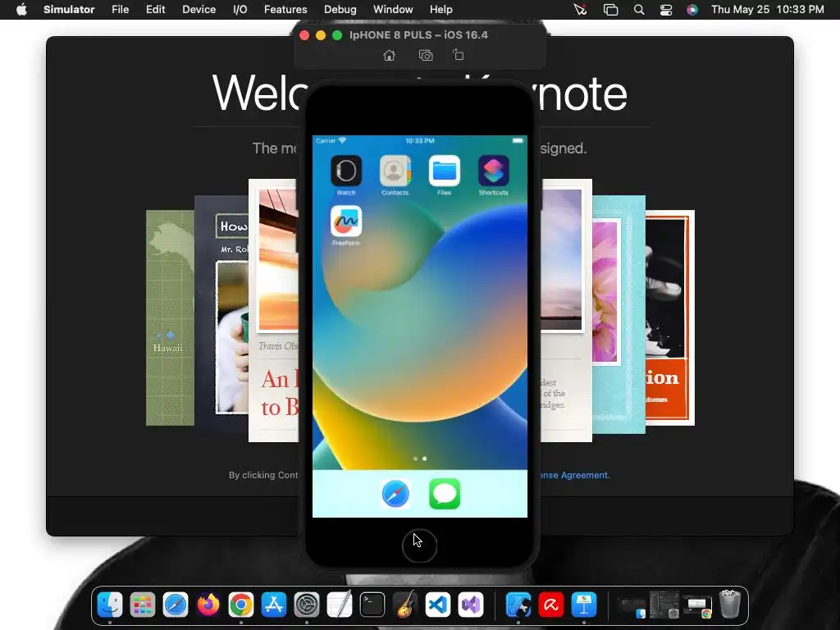Screen dimensions: 840x630
Task: Open the Watch app in simulator
Action: [345, 171]
